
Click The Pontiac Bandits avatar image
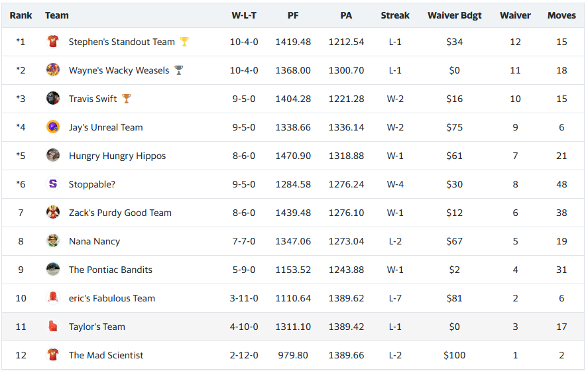tap(53, 270)
